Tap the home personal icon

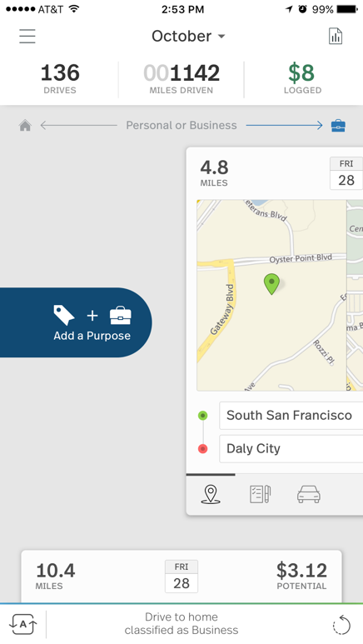click(25, 125)
